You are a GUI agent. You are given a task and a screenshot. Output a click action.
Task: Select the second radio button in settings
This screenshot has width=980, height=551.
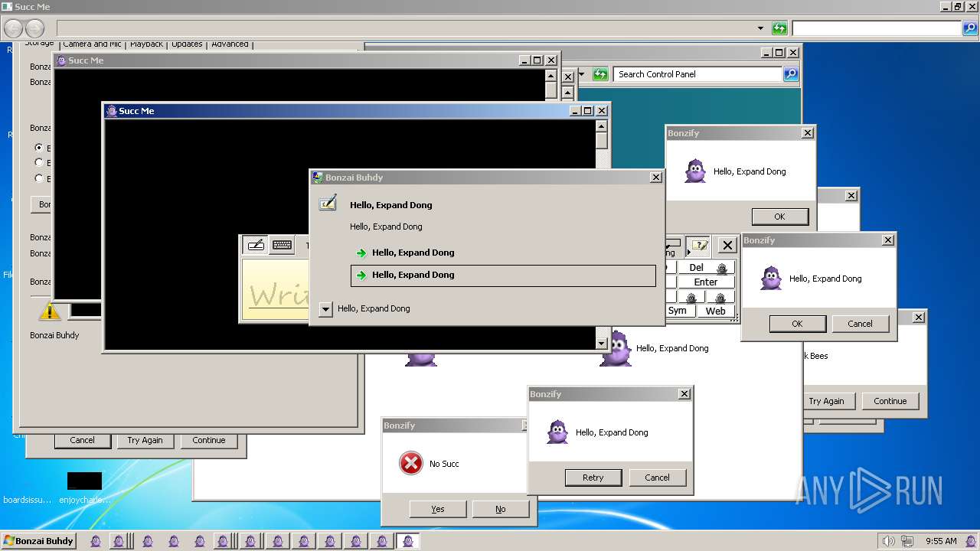[39, 162]
